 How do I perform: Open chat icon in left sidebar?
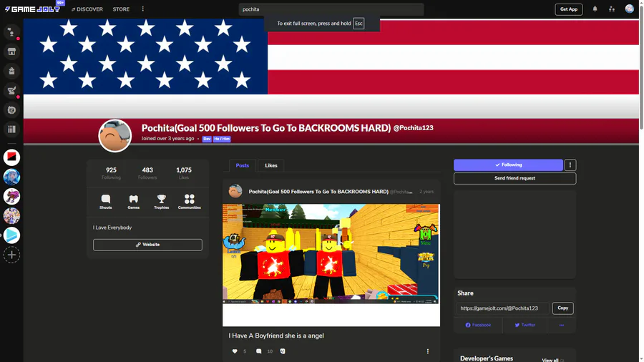tap(11, 32)
